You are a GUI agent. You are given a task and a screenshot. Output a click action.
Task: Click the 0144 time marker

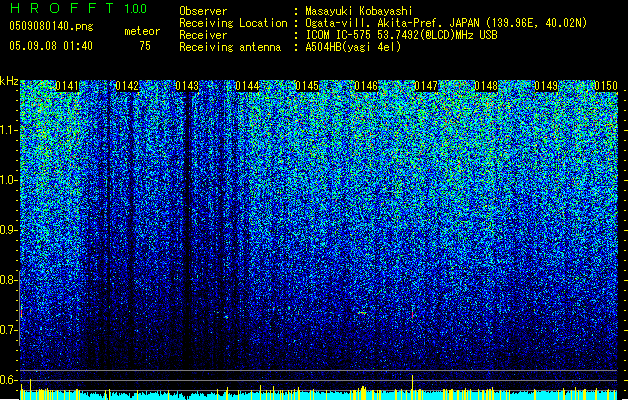pyautogui.click(x=247, y=86)
